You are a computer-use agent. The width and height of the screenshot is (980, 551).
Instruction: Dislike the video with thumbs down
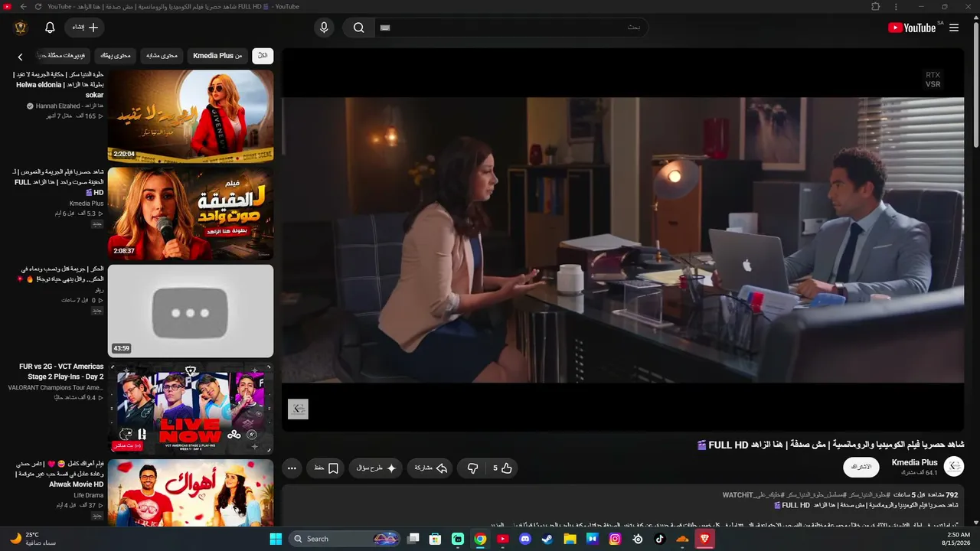coord(472,468)
